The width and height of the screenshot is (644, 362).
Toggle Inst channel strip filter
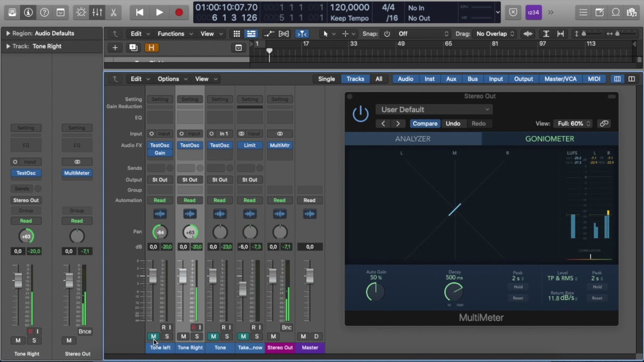pyautogui.click(x=430, y=79)
